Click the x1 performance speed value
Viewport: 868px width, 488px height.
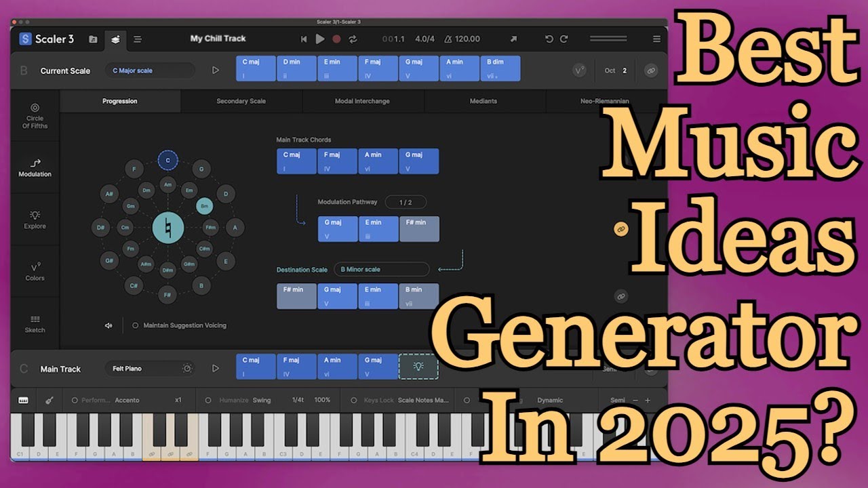178,401
